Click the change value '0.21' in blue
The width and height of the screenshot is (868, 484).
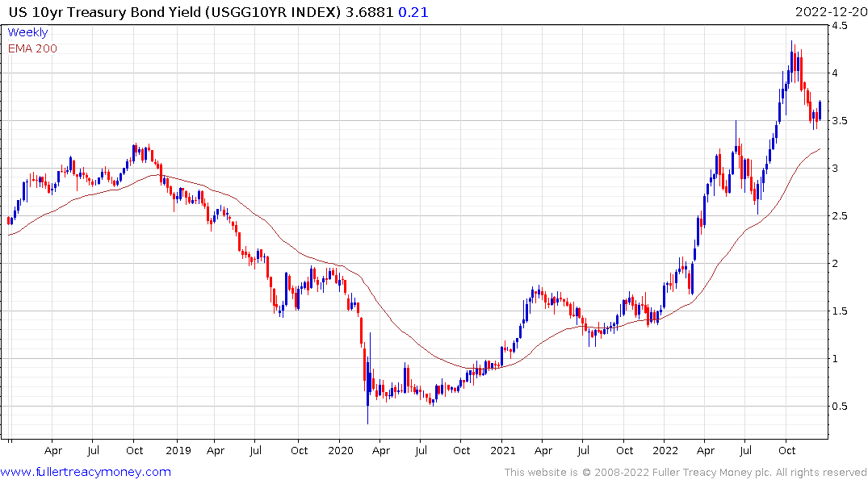pos(413,12)
